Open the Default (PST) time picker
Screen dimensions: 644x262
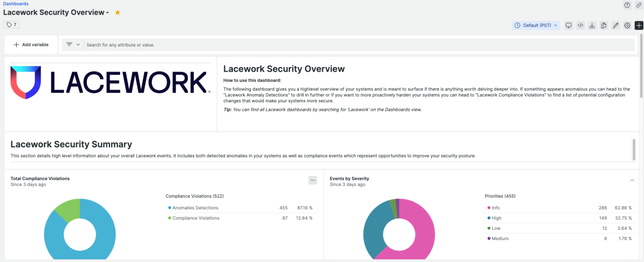pyautogui.click(x=536, y=25)
